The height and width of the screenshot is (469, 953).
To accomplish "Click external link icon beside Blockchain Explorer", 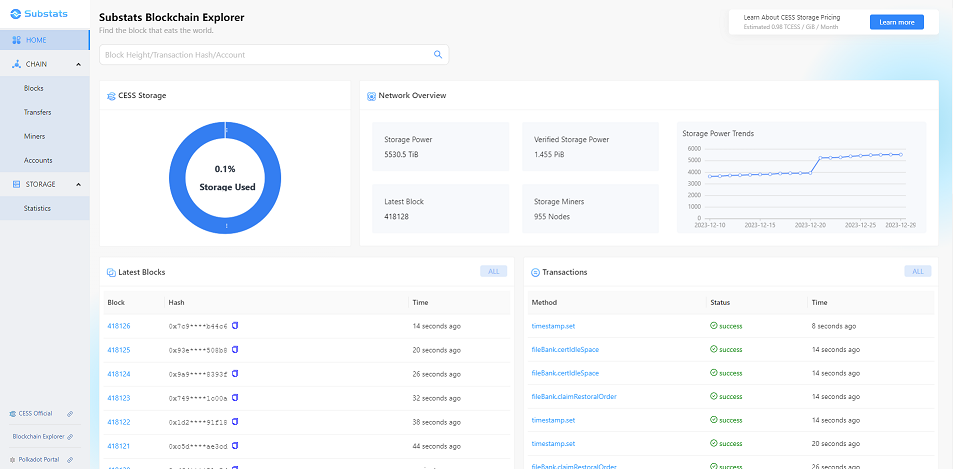I will click(70, 437).
